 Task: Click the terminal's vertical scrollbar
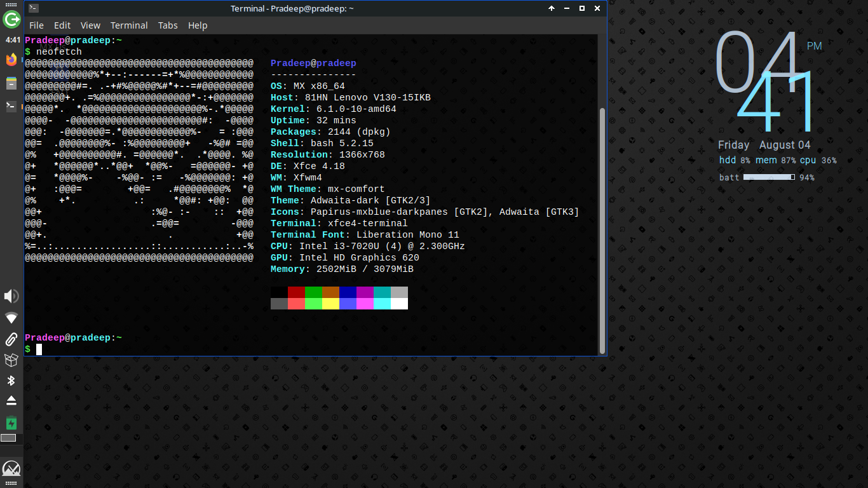pyautogui.click(x=602, y=229)
